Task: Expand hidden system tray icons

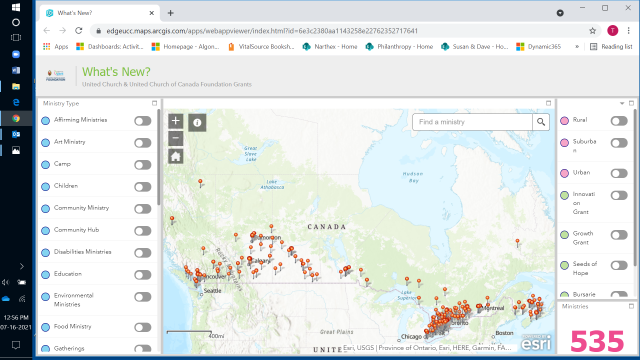Action: click(x=22, y=267)
